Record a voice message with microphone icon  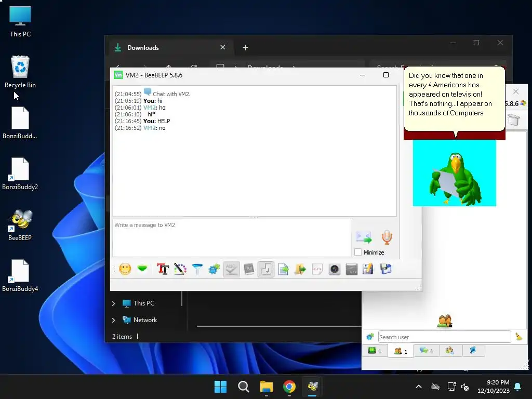[x=387, y=237]
